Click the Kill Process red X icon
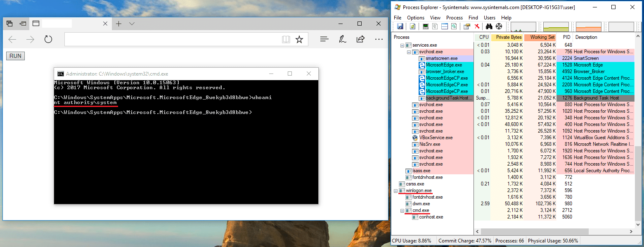This screenshot has width=644, height=247. pos(477,26)
